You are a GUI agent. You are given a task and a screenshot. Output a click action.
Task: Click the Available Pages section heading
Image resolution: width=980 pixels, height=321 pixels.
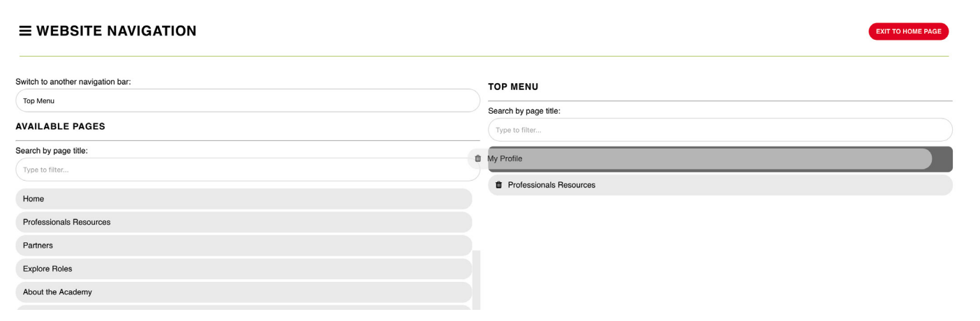tap(60, 126)
